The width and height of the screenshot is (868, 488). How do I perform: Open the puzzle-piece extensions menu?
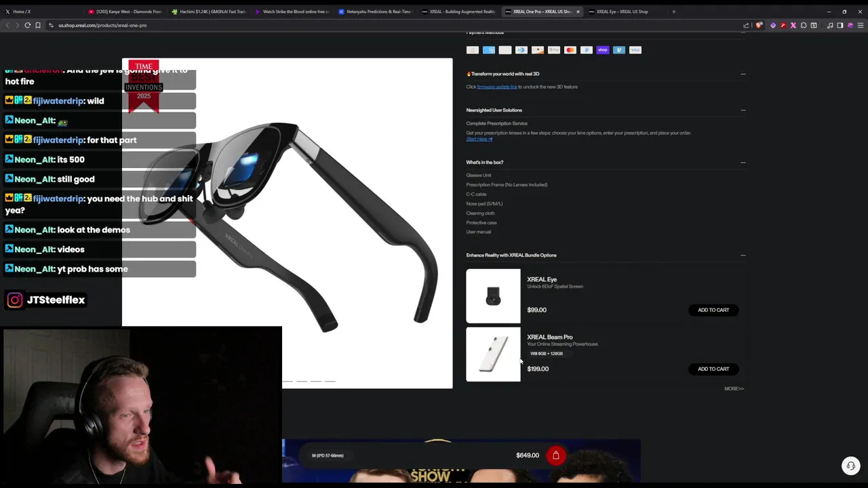pos(804,25)
